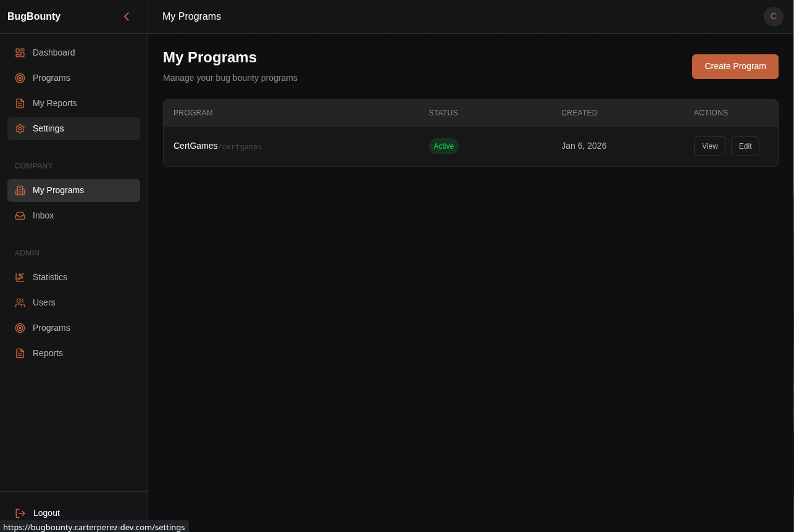Click the Statistics chart icon
Screen dimensions: 794x532
click(20, 278)
